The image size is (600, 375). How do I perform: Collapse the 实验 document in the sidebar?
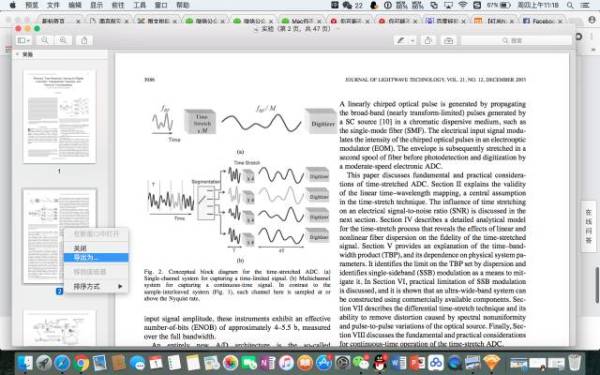pyautogui.click(x=17, y=54)
